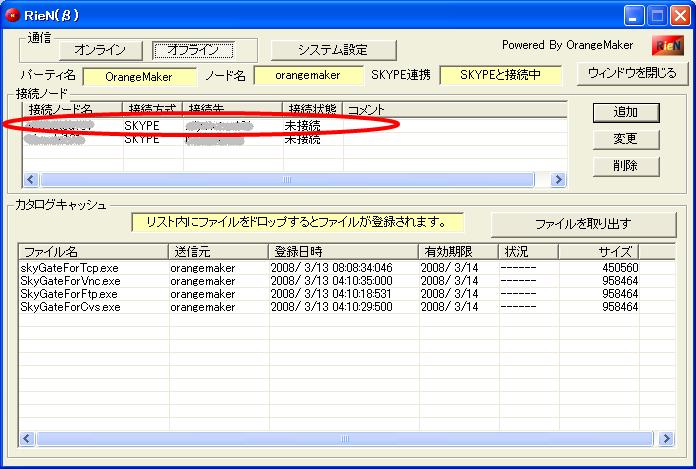Select file SkyGateForVnc.exe
Image resolution: width=696 pixels, height=469 pixels.
click(71, 281)
